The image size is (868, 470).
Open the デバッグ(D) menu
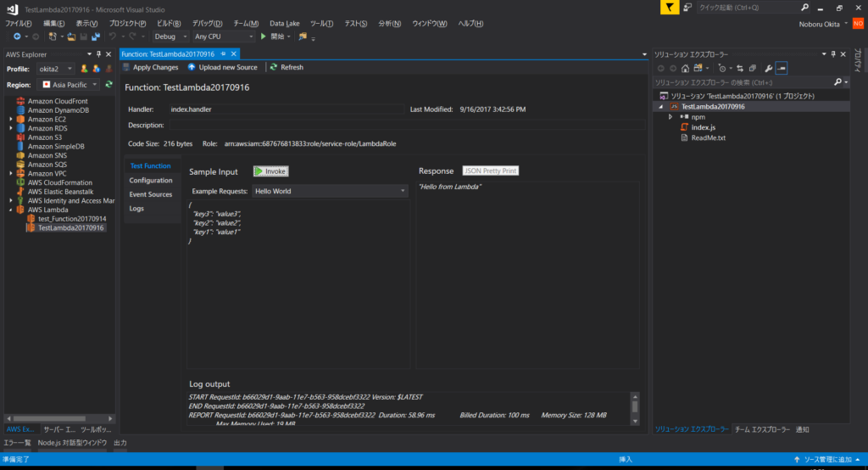point(207,23)
